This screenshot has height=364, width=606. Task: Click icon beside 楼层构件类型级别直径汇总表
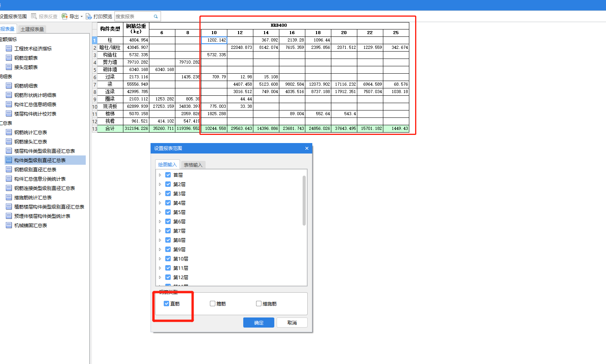[9, 151]
